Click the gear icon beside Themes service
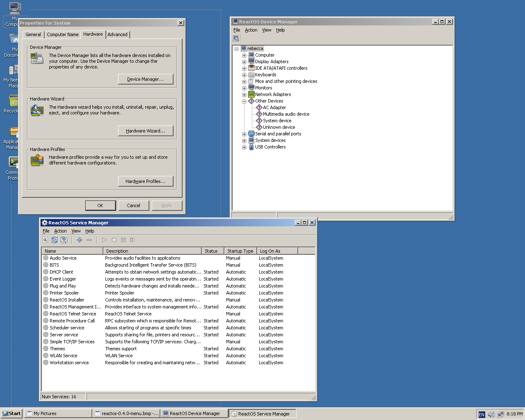Screen dimensions: 525x420 pos(46,349)
